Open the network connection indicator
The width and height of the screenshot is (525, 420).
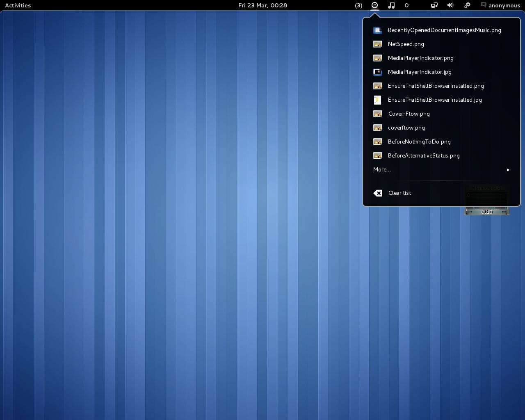[434, 5]
